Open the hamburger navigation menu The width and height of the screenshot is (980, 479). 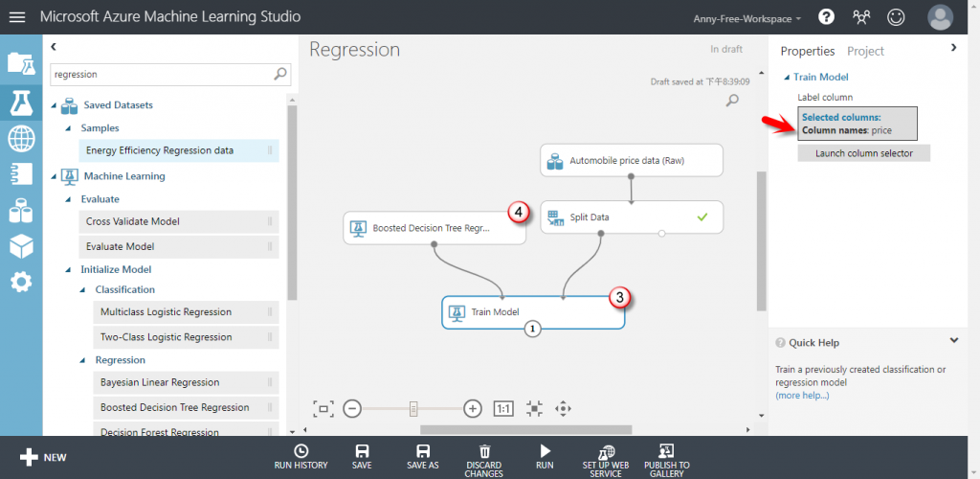(17, 17)
